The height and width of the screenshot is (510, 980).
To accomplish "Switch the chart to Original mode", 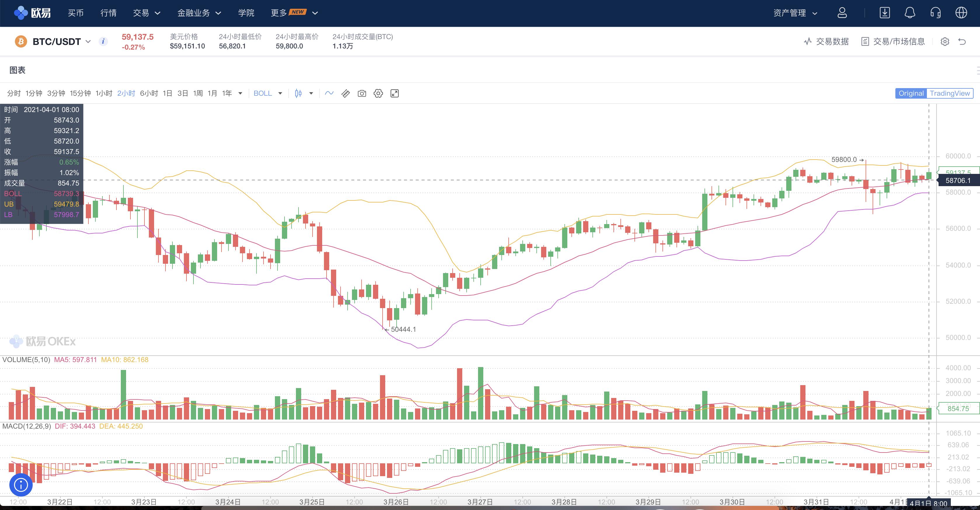I will click(x=911, y=93).
